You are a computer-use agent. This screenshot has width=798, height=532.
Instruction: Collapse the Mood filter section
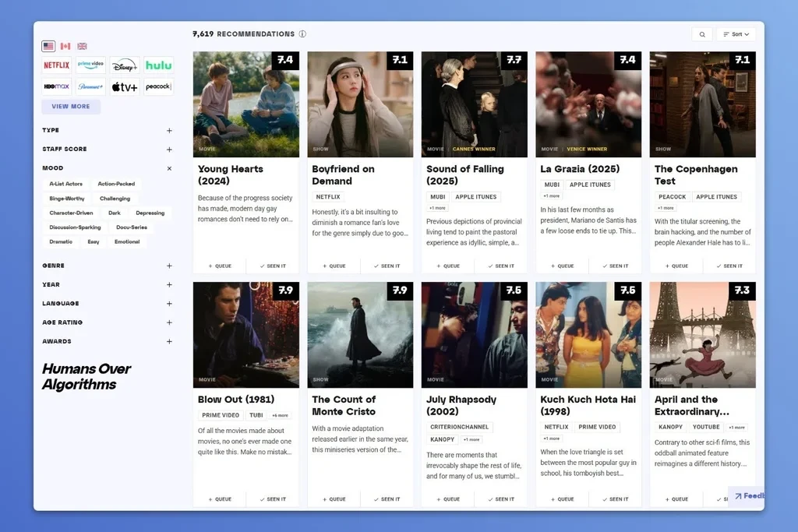[x=169, y=168]
